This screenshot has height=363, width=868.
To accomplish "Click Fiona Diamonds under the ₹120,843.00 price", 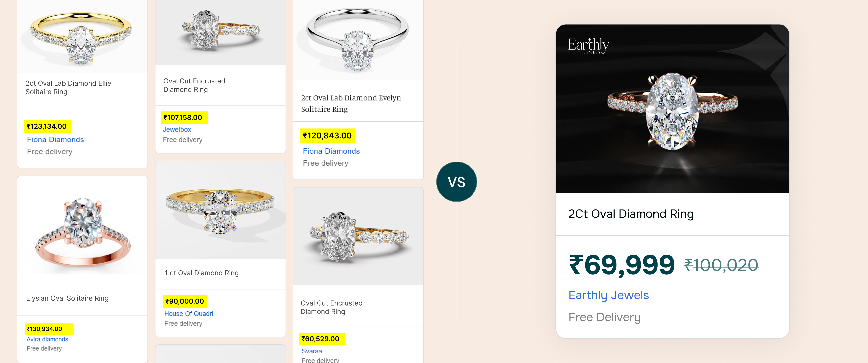I will tap(331, 151).
